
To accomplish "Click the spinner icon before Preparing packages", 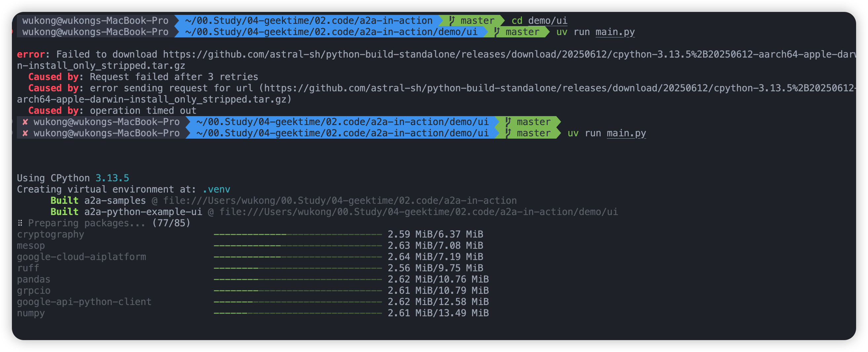I will tap(20, 223).
